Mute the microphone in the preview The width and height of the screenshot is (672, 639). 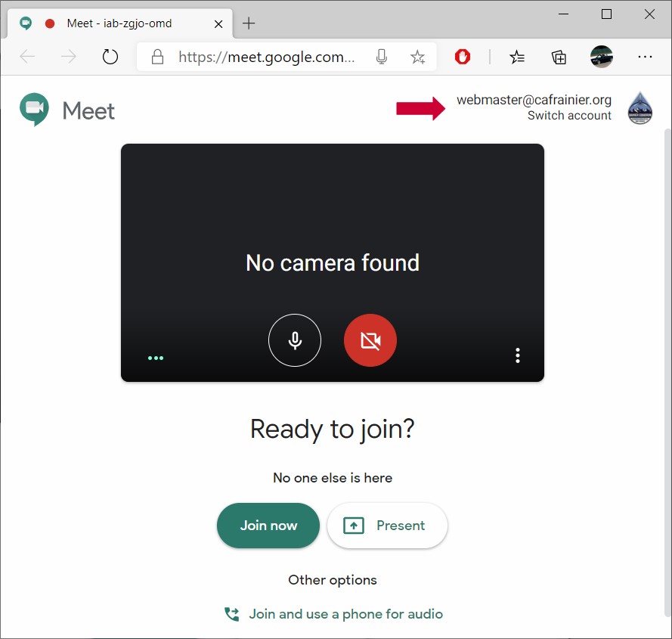coord(295,340)
